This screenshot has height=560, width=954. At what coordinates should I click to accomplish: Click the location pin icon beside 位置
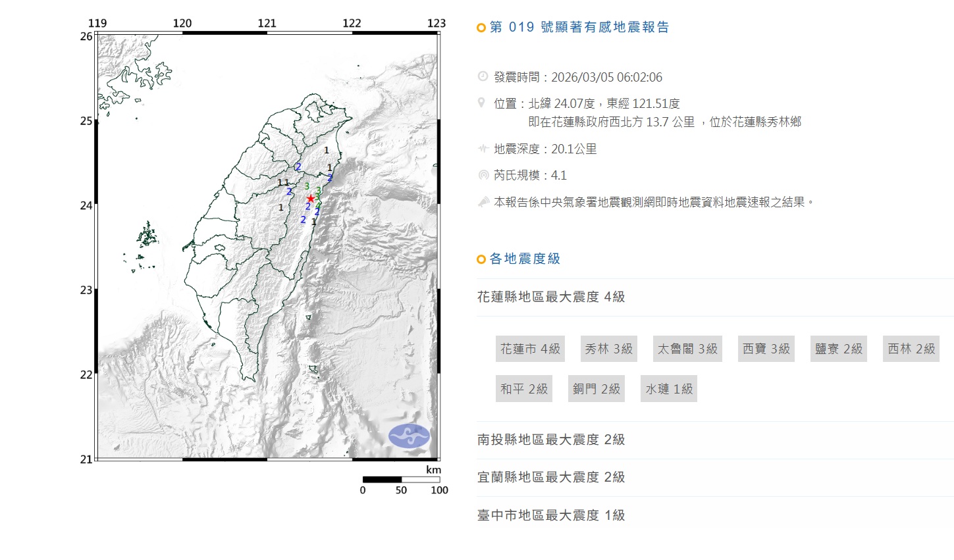[x=483, y=103]
